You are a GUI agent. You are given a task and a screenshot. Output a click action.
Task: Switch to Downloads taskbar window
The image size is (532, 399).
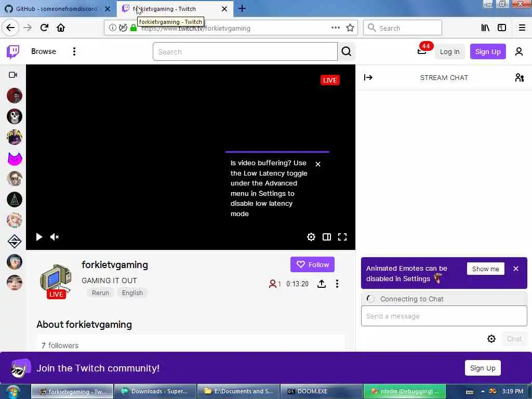(155, 392)
